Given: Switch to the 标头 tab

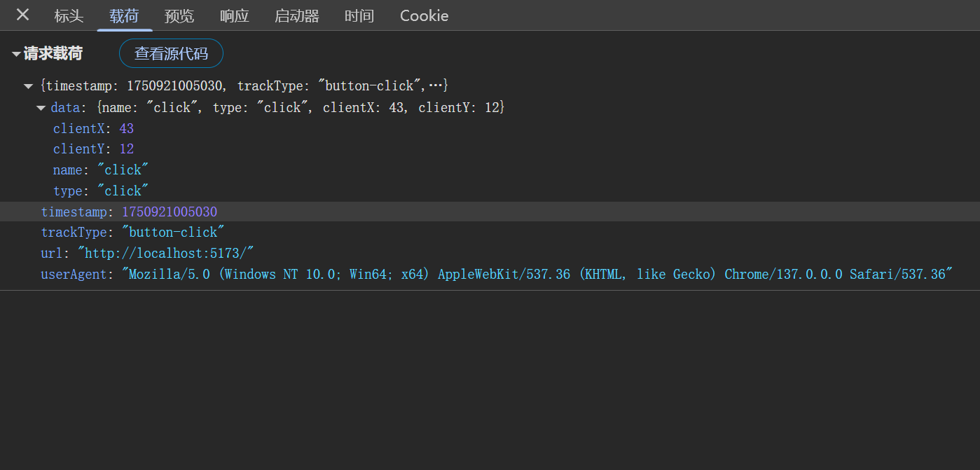Looking at the screenshot, I should pos(69,16).
